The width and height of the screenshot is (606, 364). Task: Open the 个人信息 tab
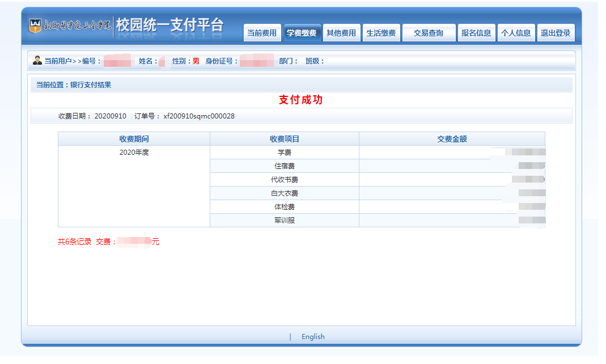[x=516, y=33]
